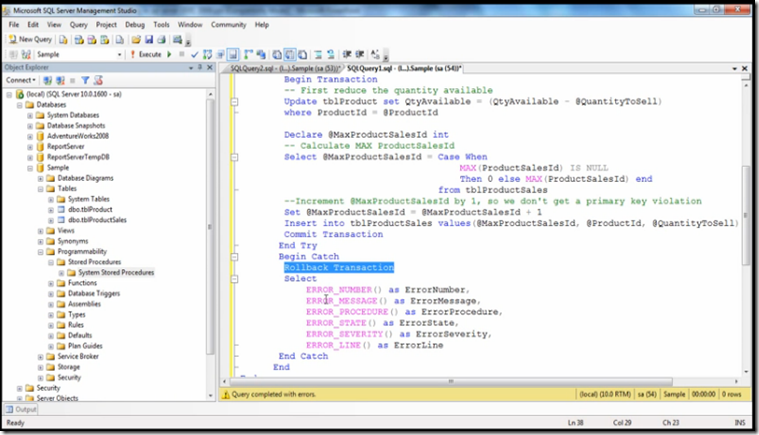Comment out the selected lines
This screenshot has height=435, width=759.
coord(318,55)
